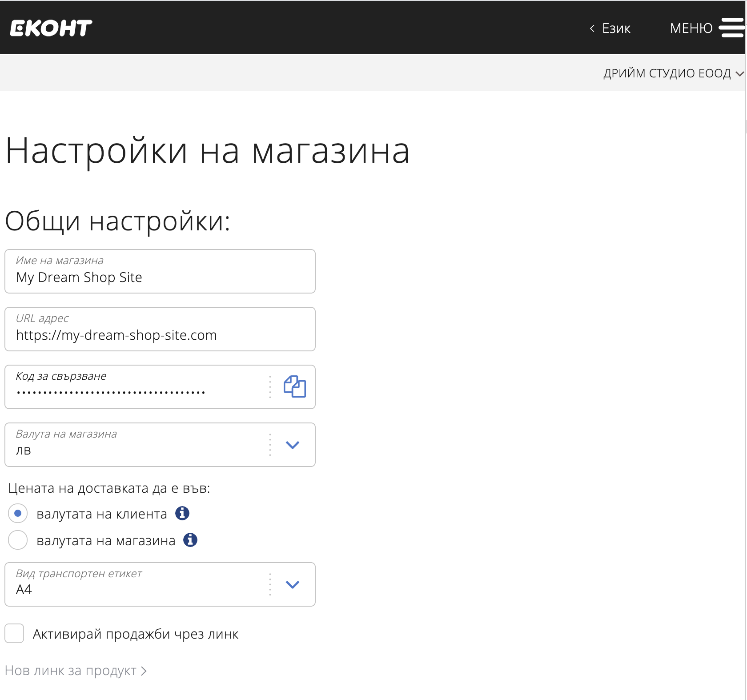Click the МЕНЮ label in header
This screenshot has height=700, width=747.
691,28
